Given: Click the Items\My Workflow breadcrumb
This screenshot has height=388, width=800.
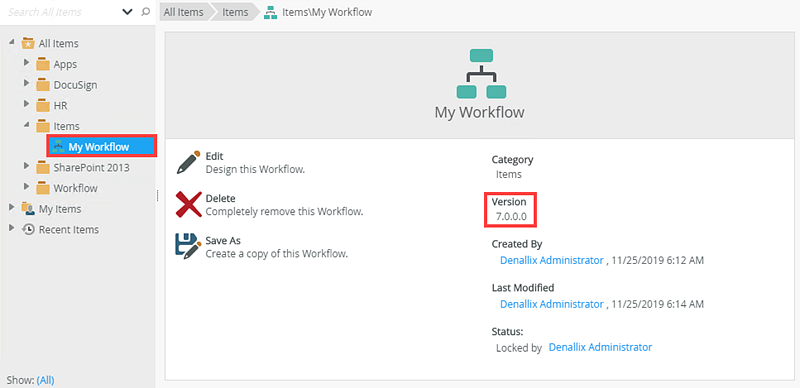Looking at the screenshot, I should (327, 12).
